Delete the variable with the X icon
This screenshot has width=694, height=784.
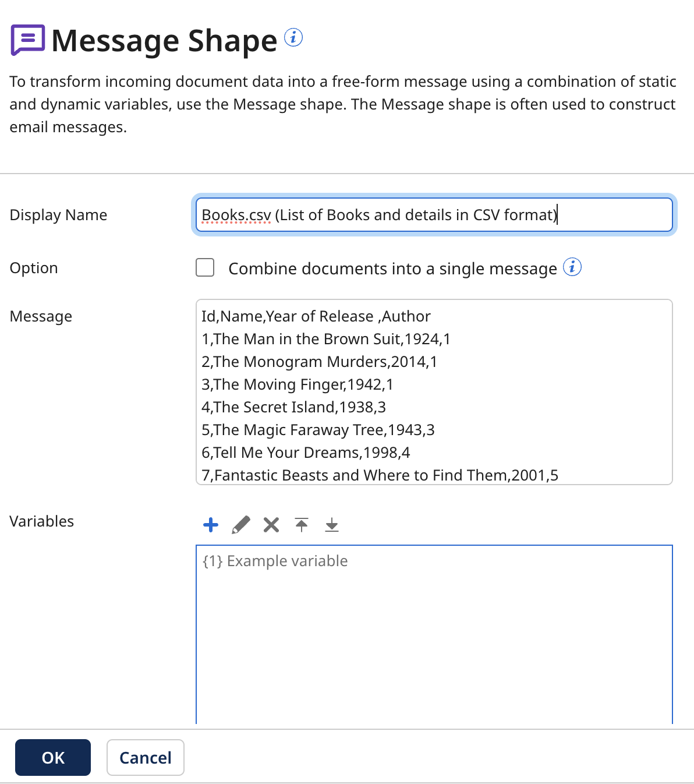pos(271,525)
